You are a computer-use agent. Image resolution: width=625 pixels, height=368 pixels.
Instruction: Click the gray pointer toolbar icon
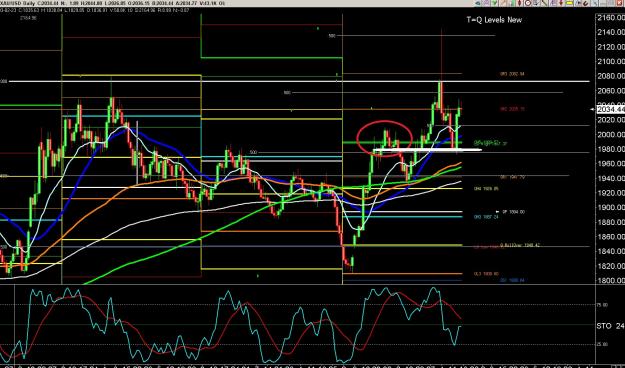tap(594, 3)
